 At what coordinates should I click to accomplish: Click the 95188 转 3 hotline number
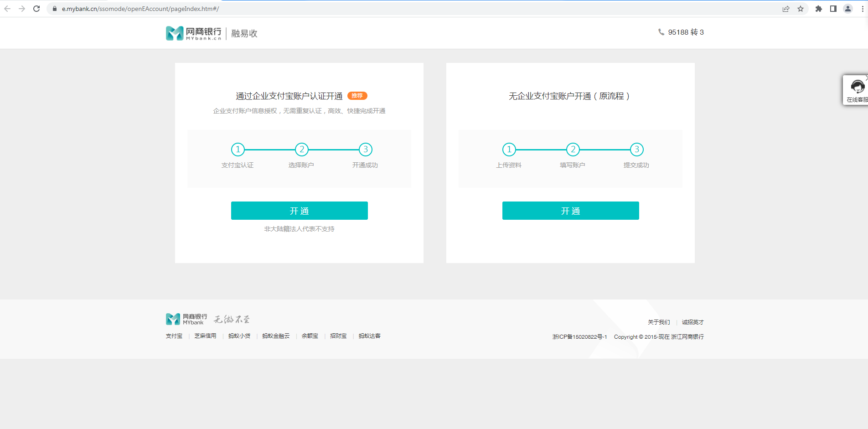tap(686, 32)
